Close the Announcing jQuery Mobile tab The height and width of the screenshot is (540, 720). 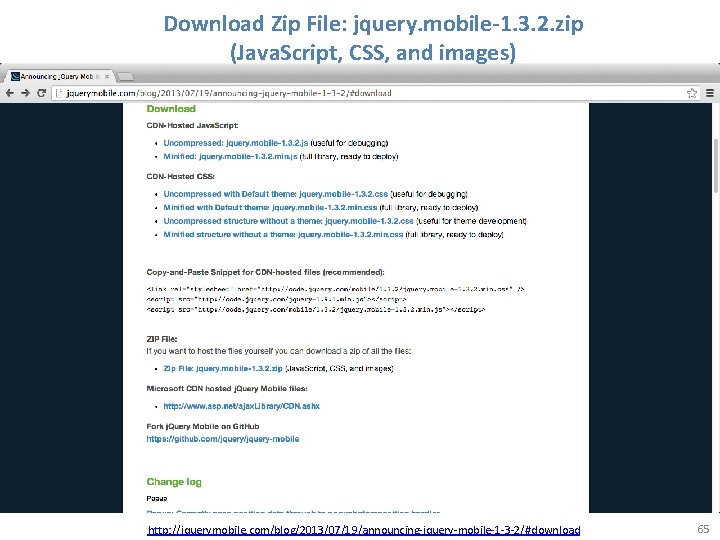(x=107, y=76)
